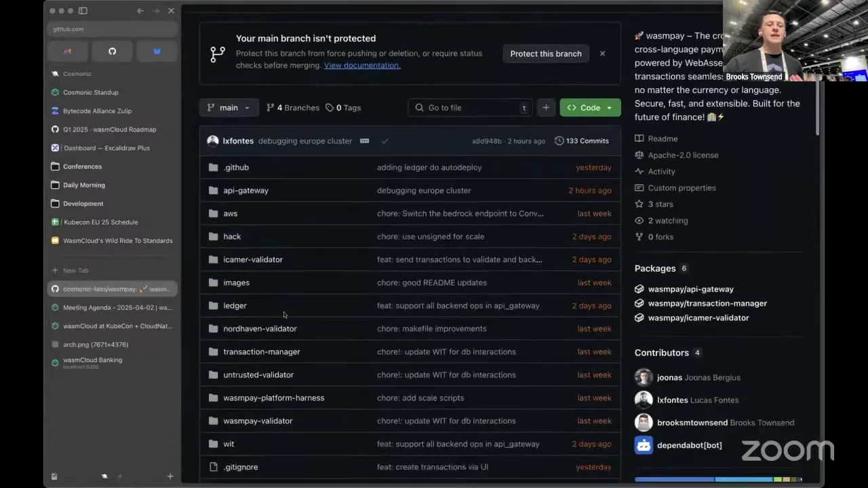Viewport: 868px width, 488px height.
Task: Open the icamer-validator folder
Action: (253, 260)
